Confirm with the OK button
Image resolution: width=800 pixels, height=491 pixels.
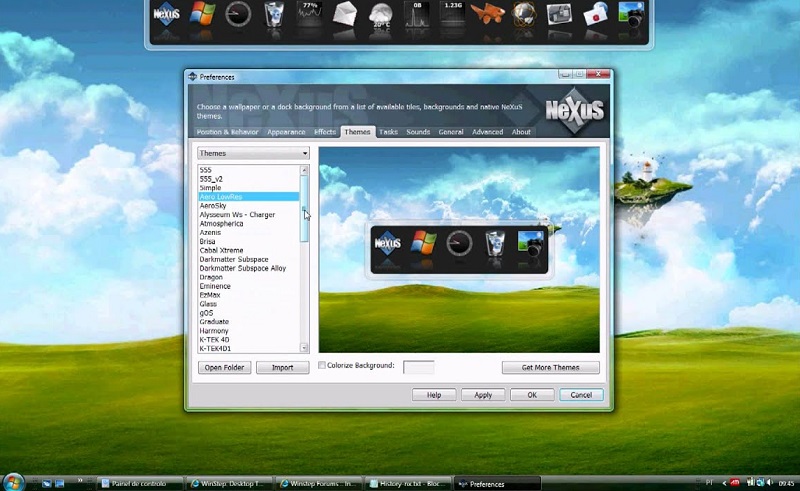[x=532, y=395]
